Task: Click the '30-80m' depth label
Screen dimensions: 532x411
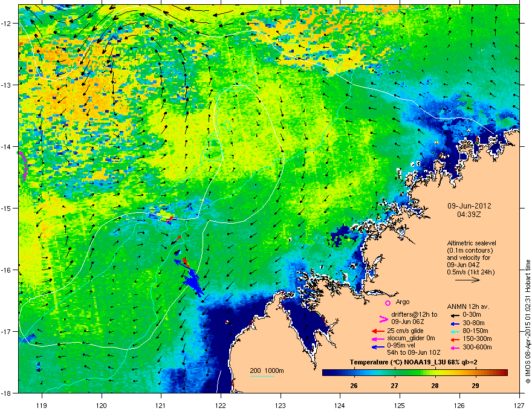Action: [x=473, y=323]
